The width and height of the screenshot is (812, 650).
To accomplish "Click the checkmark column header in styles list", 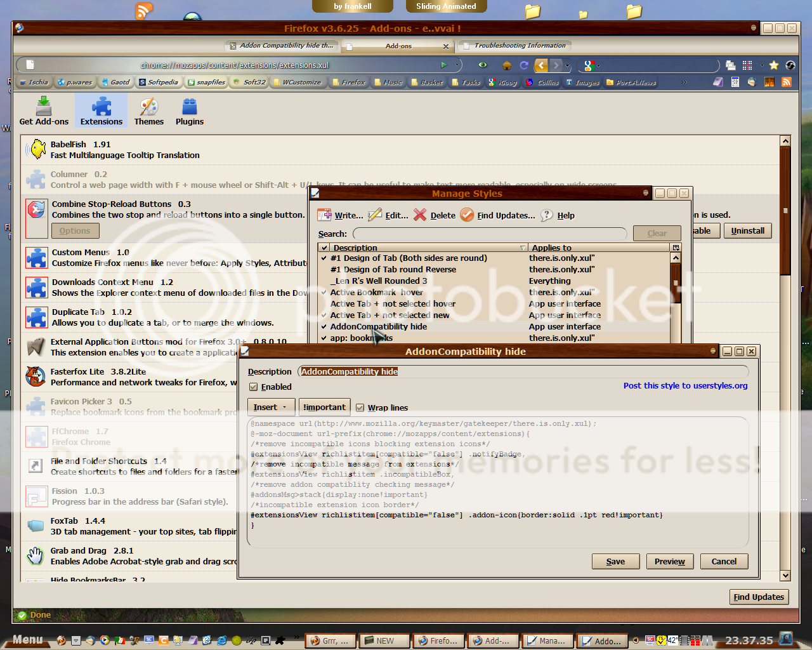I will [x=324, y=248].
